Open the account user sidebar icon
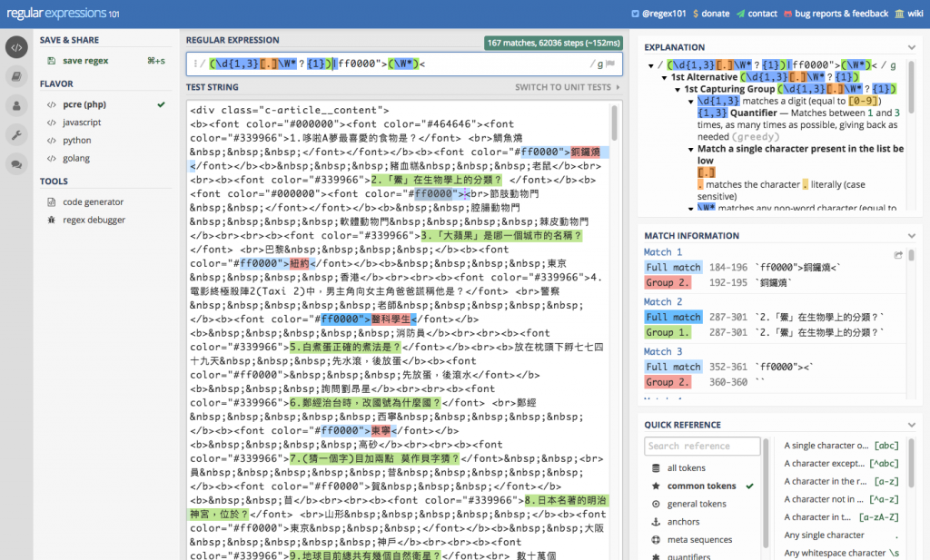The height and width of the screenshot is (560, 930). point(16,105)
